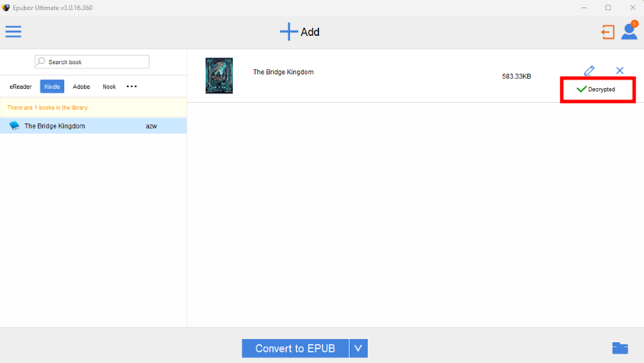Click The Bridge Kingdom cover thumbnail
The height and width of the screenshot is (363, 644).
tap(219, 76)
